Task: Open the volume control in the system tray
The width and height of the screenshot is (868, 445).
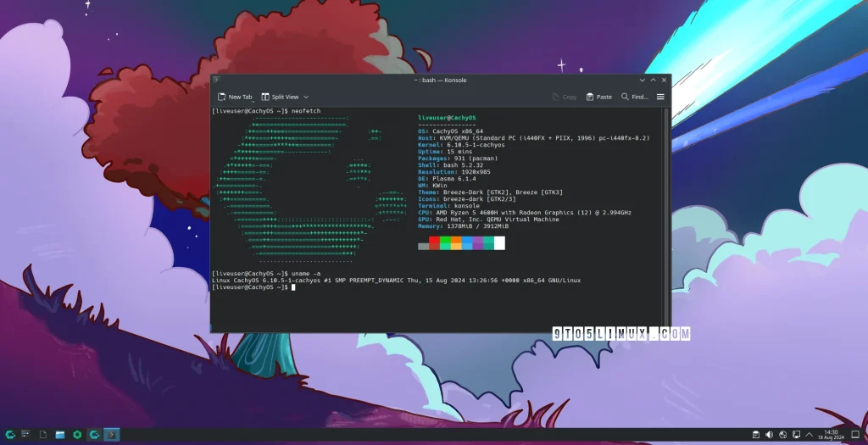Action: click(x=770, y=435)
